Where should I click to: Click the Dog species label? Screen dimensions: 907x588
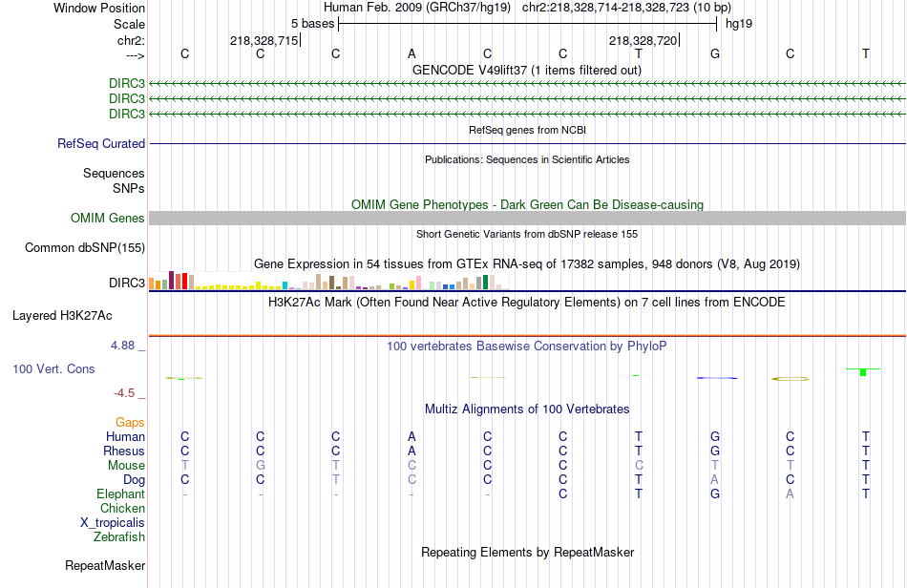(x=134, y=480)
